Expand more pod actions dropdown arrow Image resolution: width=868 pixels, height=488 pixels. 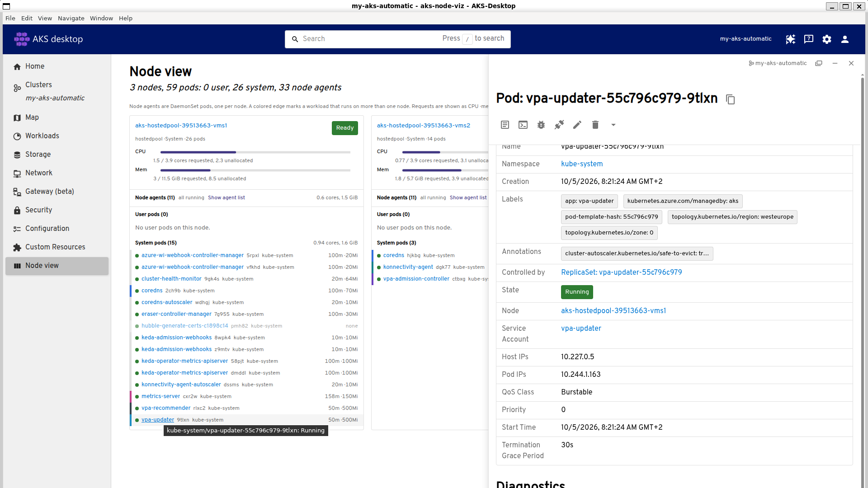tap(613, 125)
